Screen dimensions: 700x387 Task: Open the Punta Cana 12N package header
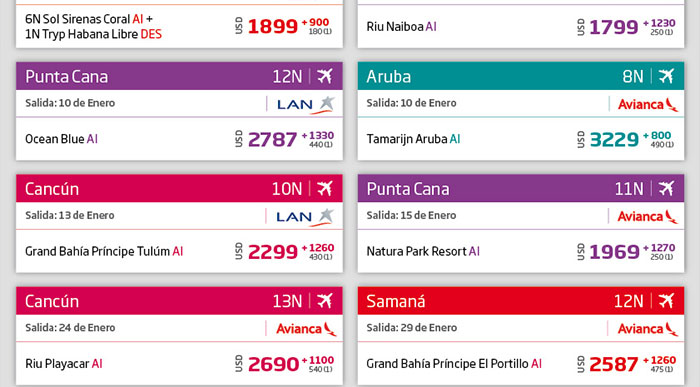[x=179, y=76]
